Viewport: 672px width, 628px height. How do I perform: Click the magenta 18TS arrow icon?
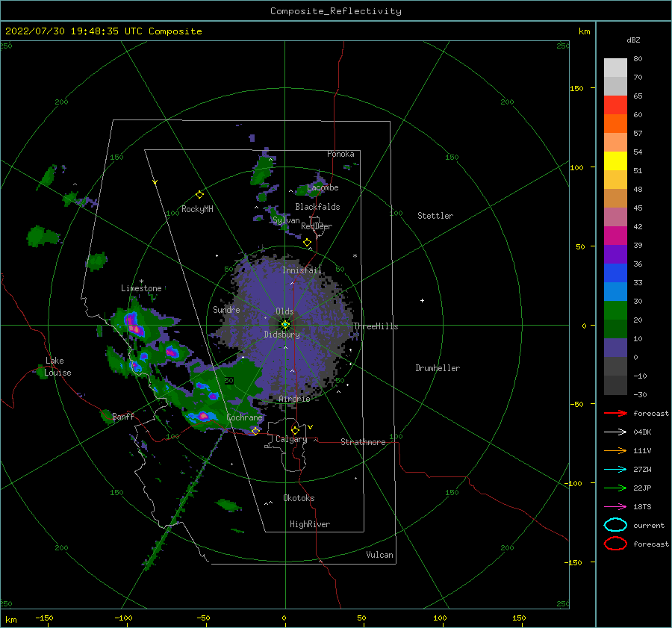tap(615, 507)
